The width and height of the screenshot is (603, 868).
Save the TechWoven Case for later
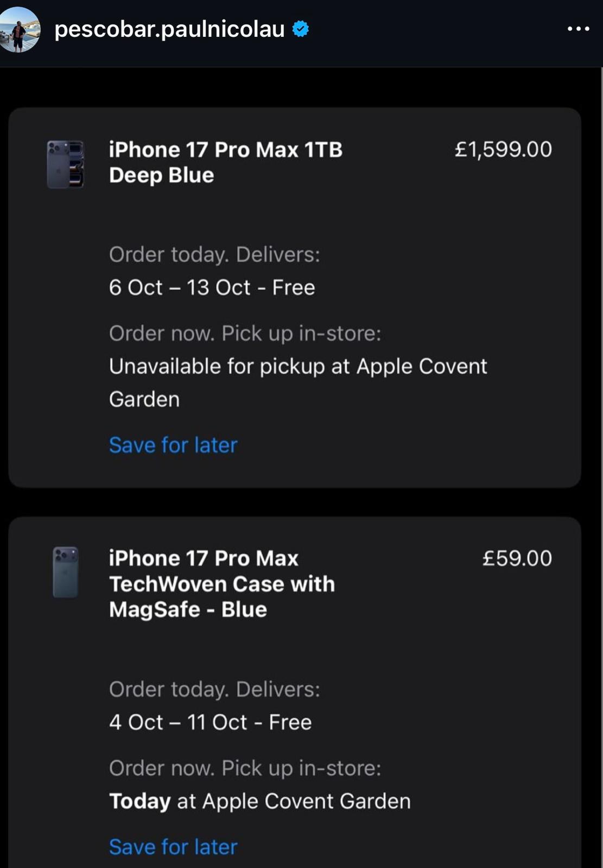pos(173,847)
